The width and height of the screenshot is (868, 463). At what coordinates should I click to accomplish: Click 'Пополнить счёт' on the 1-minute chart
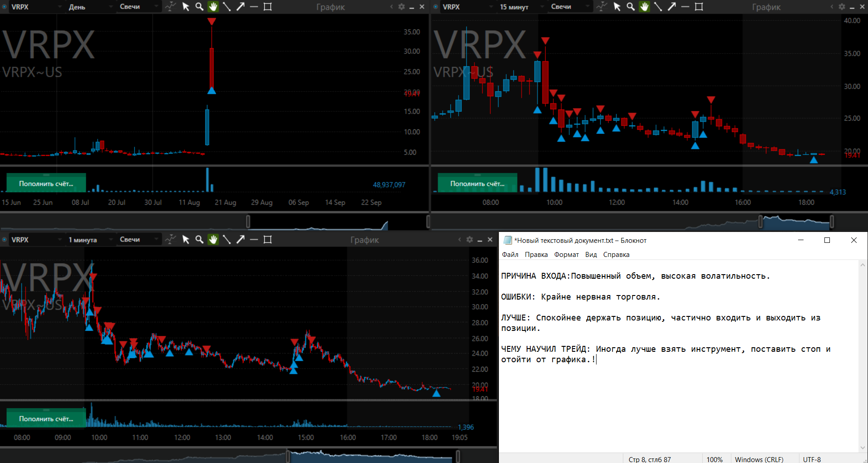coord(46,419)
